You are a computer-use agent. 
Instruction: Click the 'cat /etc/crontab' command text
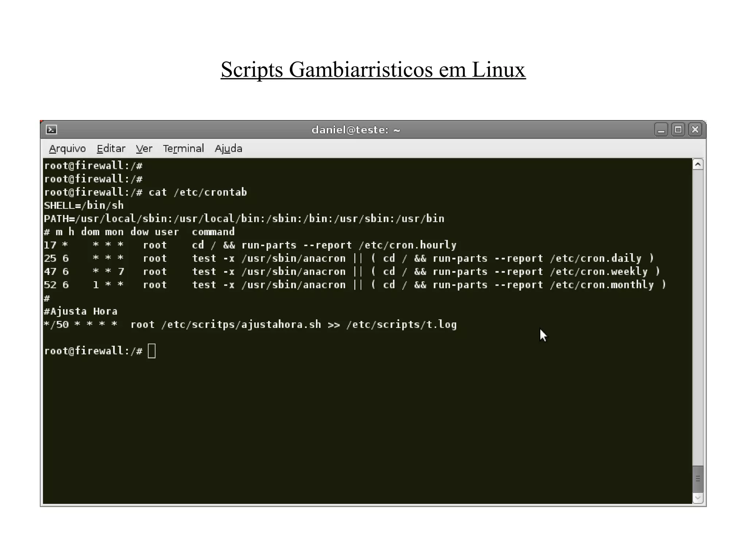(198, 192)
